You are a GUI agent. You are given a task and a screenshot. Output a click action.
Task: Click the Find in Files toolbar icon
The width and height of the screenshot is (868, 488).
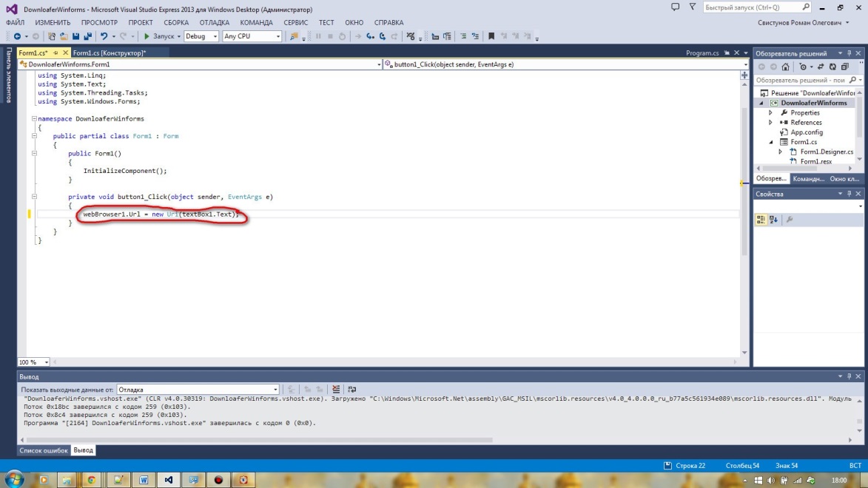click(x=294, y=36)
